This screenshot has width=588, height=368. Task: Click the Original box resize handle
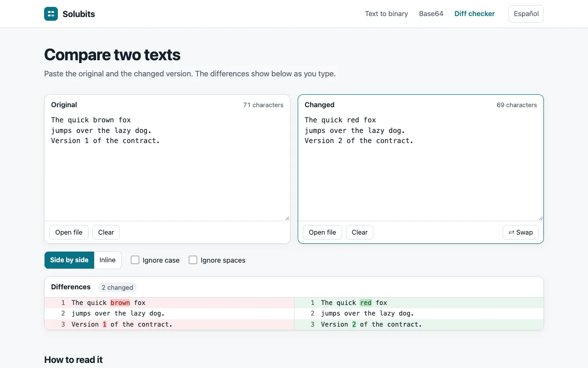tap(287, 218)
